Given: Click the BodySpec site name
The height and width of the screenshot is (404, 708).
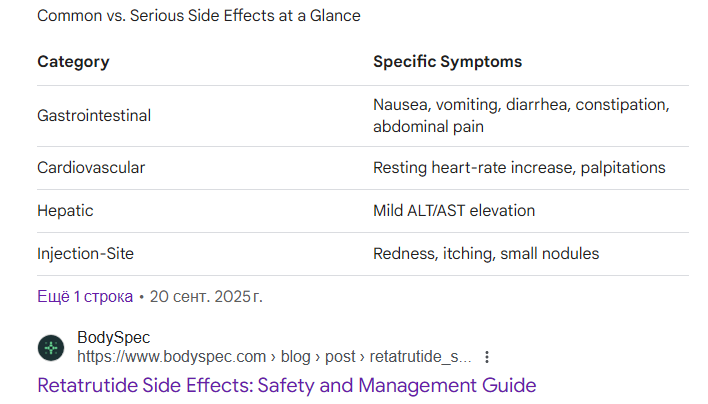Looking at the screenshot, I should (113, 338).
